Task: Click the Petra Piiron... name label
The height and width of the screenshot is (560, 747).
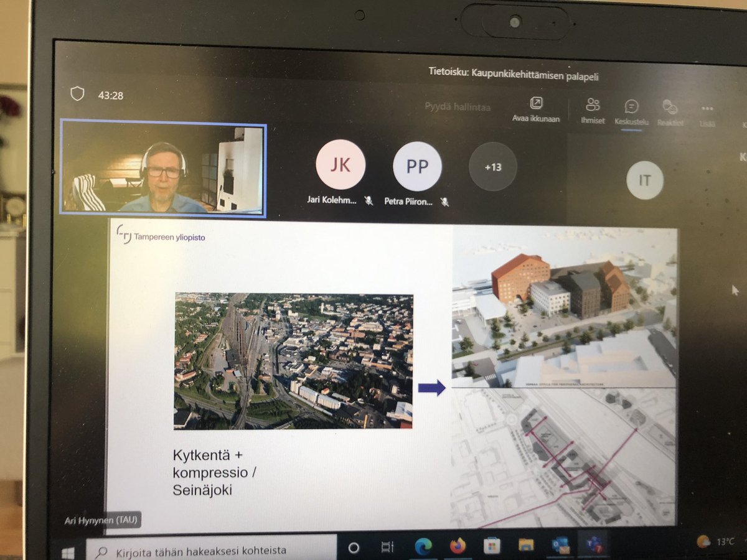Action: [409, 202]
